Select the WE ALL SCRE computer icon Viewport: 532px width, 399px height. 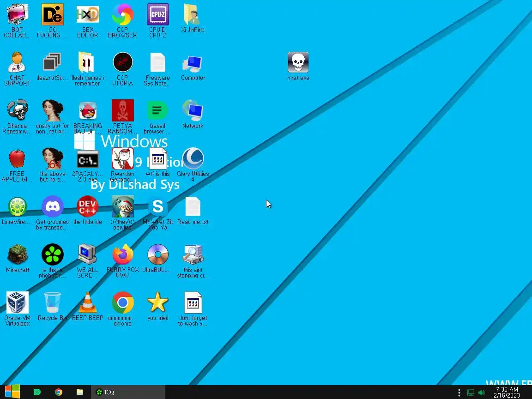[x=88, y=254]
